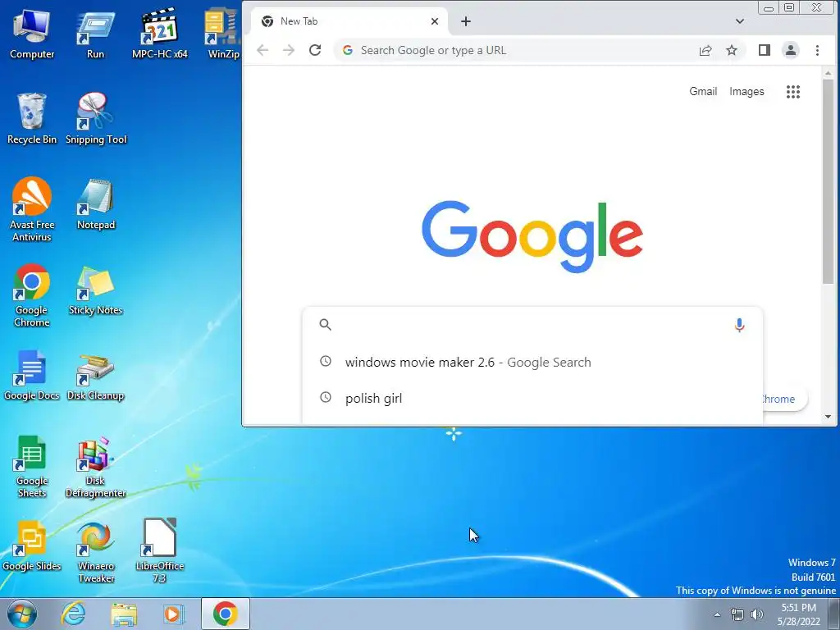
Task: Bookmark this tab with the star icon
Action: [x=731, y=50]
